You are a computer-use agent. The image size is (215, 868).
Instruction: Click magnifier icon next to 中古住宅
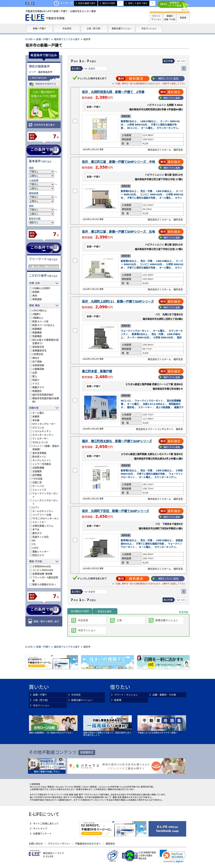click(74, 620)
